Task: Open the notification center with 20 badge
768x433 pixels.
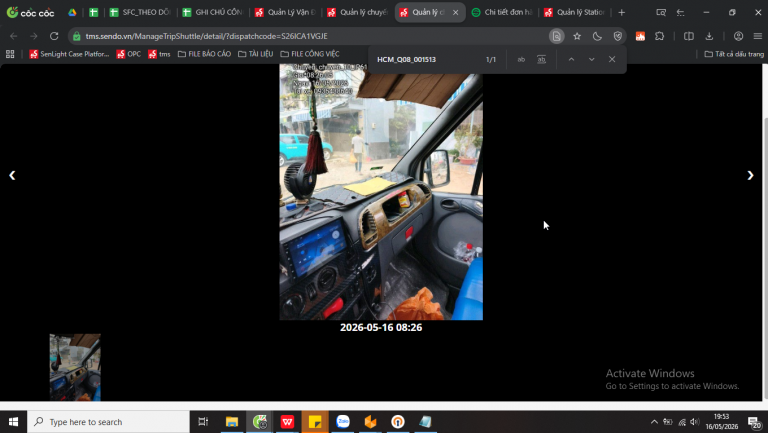Action: click(x=754, y=422)
